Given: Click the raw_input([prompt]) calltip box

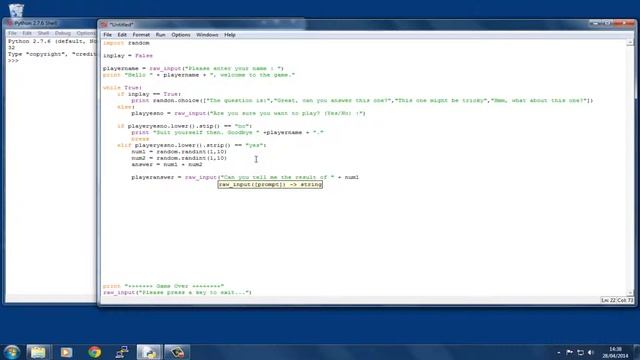Looking at the screenshot, I should click(x=270, y=184).
